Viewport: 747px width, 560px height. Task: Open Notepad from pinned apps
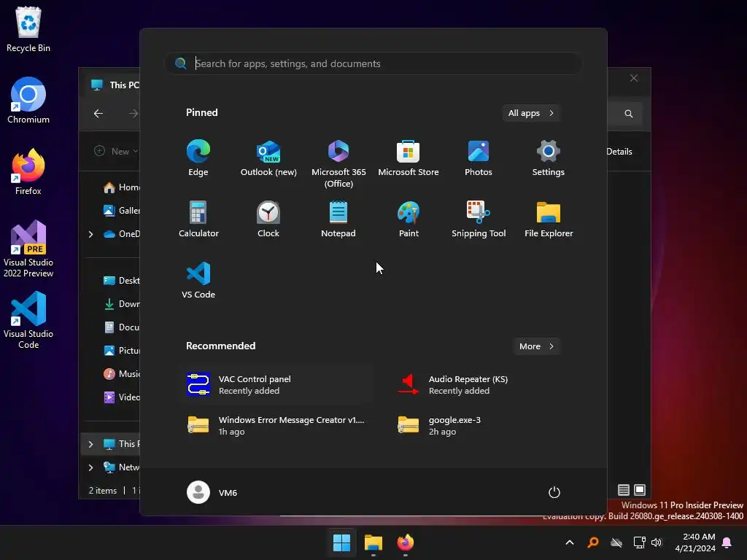[x=338, y=219]
